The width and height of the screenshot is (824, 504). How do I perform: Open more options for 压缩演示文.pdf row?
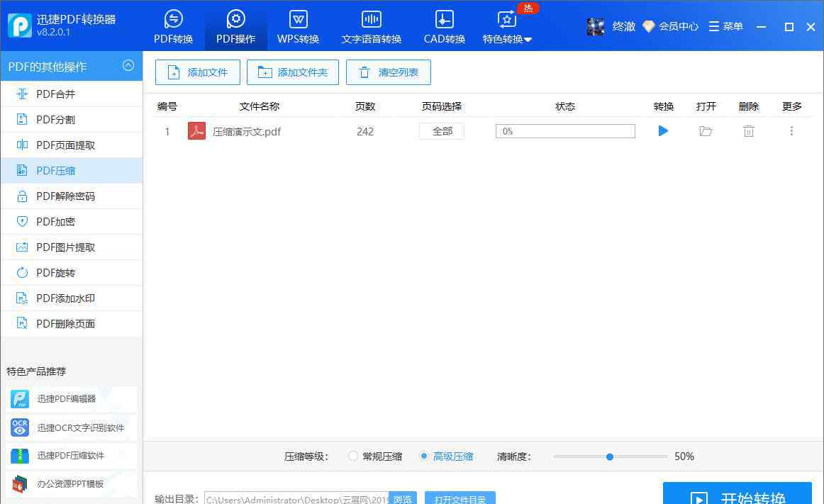791,131
